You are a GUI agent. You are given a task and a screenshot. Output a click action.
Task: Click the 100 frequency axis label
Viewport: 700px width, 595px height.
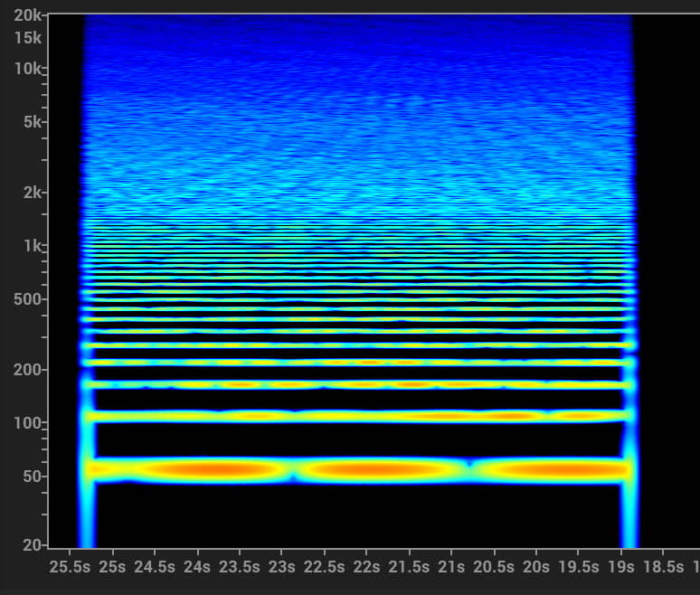click(x=30, y=423)
